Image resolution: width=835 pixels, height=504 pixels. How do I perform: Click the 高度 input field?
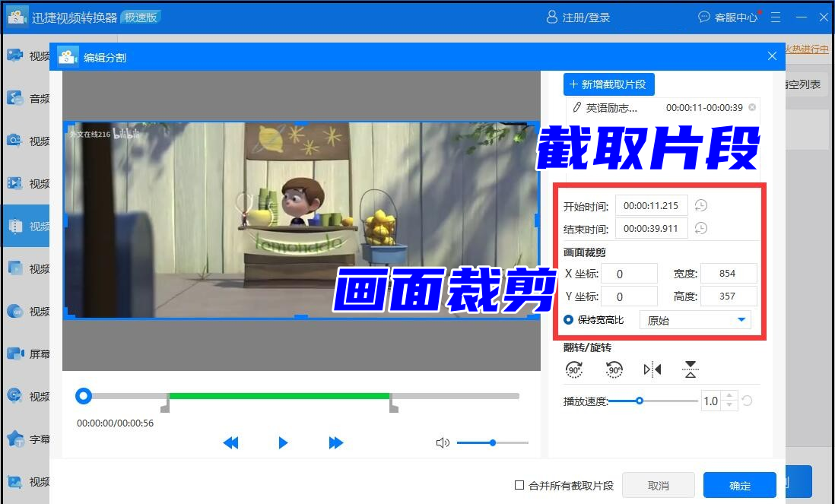pyautogui.click(x=729, y=296)
